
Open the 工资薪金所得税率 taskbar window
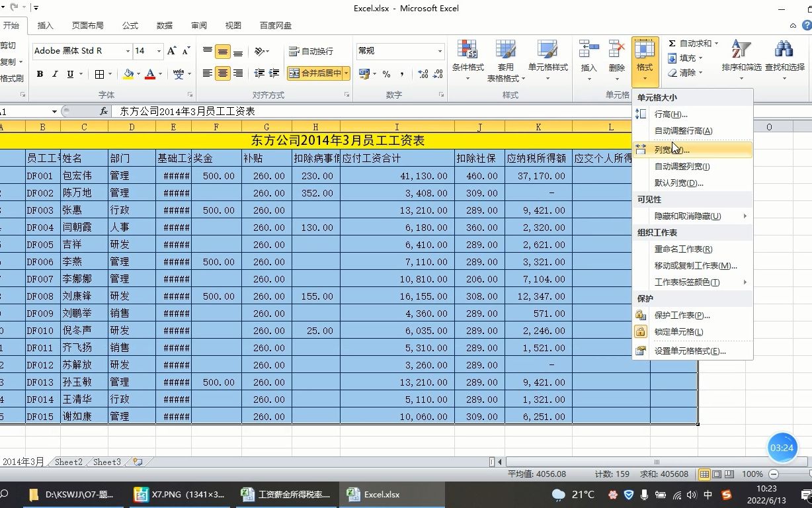286,494
